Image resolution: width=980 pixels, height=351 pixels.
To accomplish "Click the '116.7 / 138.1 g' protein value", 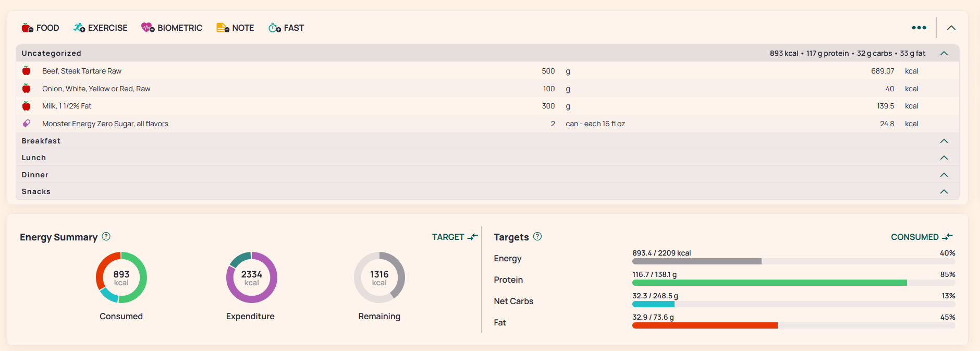I will click(655, 274).
